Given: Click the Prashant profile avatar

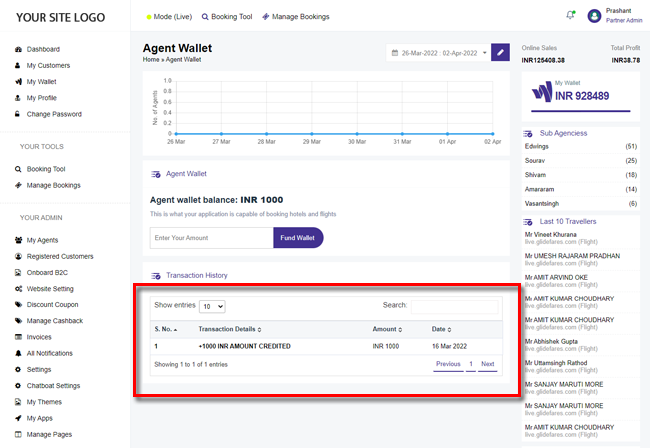Looking at the screenshot, I should tap(595, 16).
